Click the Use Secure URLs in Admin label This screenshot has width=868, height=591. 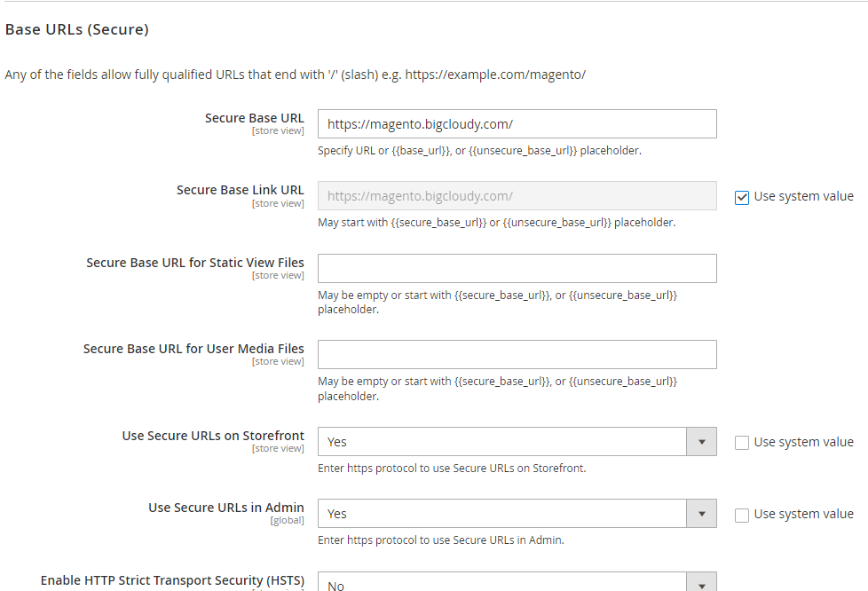point(225,508)
